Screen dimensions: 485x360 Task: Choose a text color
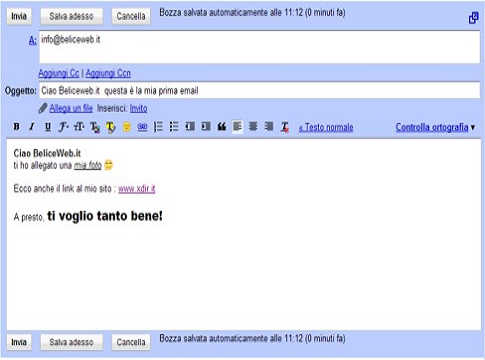pos(95,127)
